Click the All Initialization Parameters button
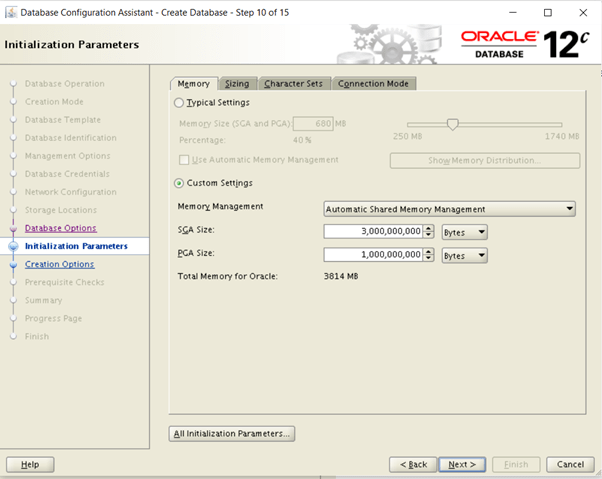The image size is (602, 479). [x=232, y=434]
